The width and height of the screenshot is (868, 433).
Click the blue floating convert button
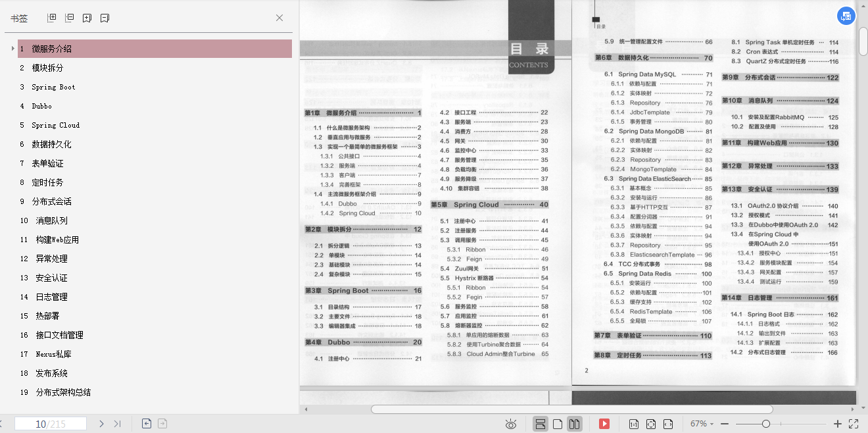click(x=846, y=16)
